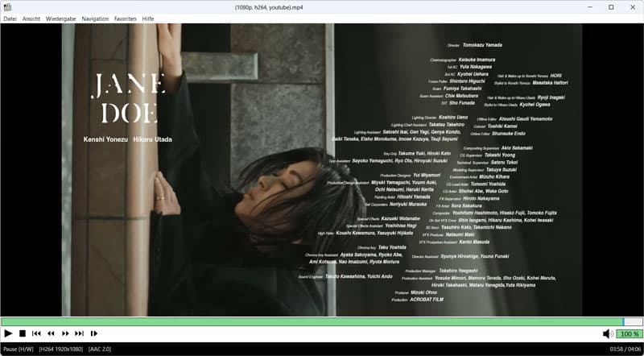The height and width of the screenshot is (356, 644).
Task: Skip to previous track
Action: click(36, 333)
